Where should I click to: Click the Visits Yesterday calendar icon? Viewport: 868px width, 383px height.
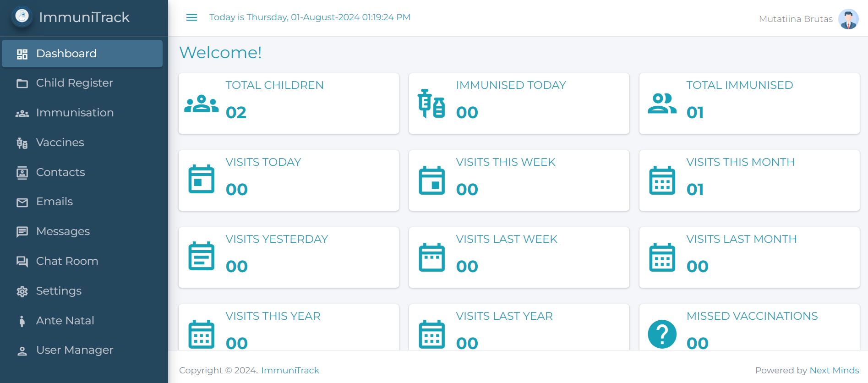(201, 256)
